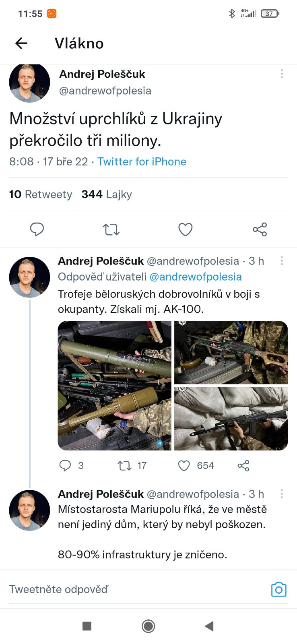Viewport: 297px width, 644px height.
Task: Open replies on the trophies tweet
Action: (65, 466)
